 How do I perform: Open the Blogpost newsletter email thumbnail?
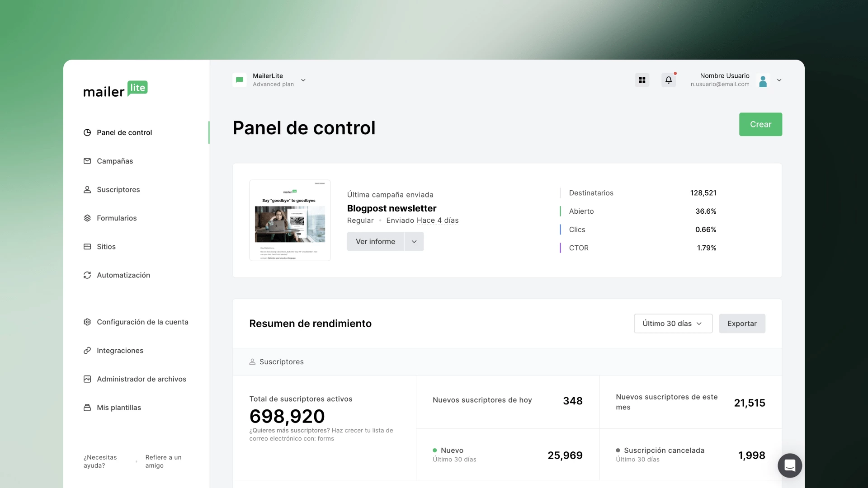pyautogui.click(x=290, y=221)
